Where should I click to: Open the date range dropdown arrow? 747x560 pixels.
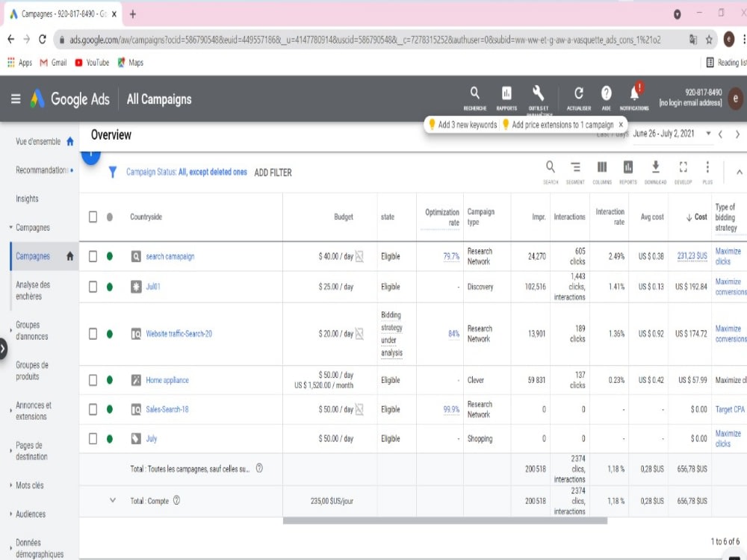(708, 134)
